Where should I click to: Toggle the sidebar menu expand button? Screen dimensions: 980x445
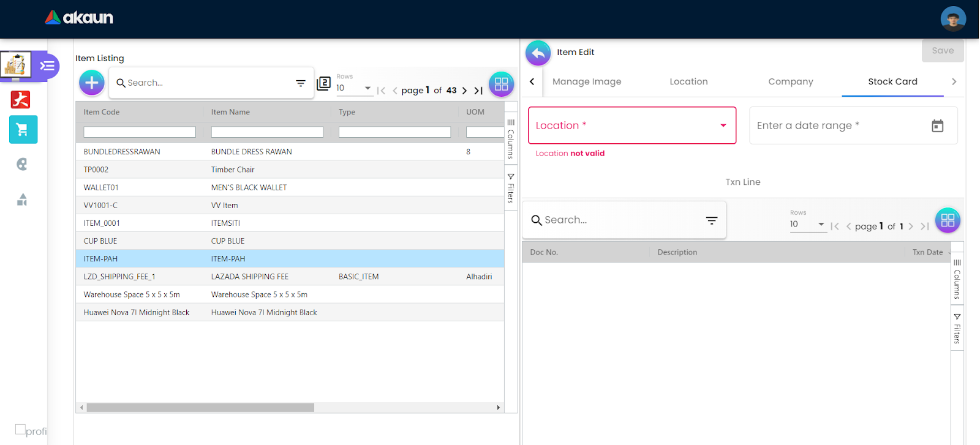point(47,65)
